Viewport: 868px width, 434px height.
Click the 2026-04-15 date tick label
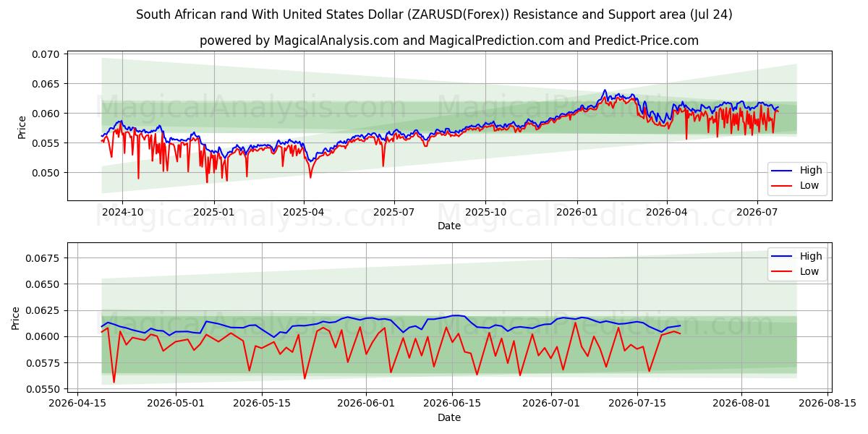point(77,404)
